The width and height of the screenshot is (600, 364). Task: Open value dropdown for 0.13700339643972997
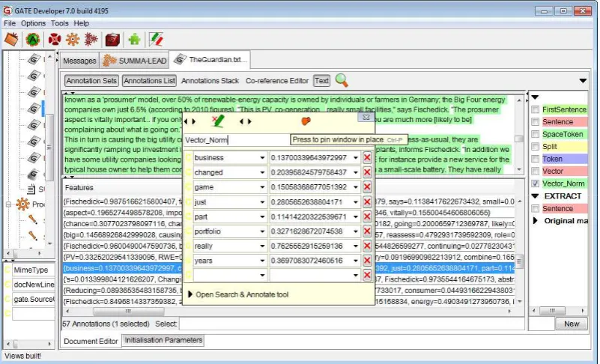[x=356, y=158]
